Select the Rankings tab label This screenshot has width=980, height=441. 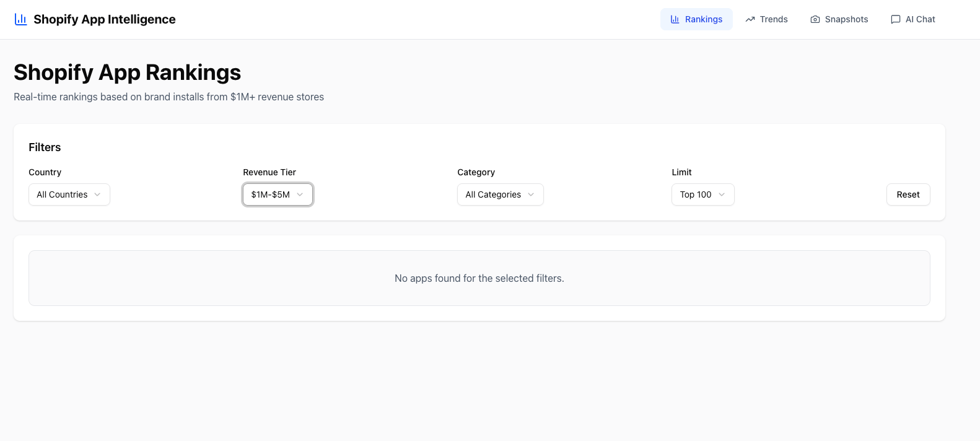704,19
